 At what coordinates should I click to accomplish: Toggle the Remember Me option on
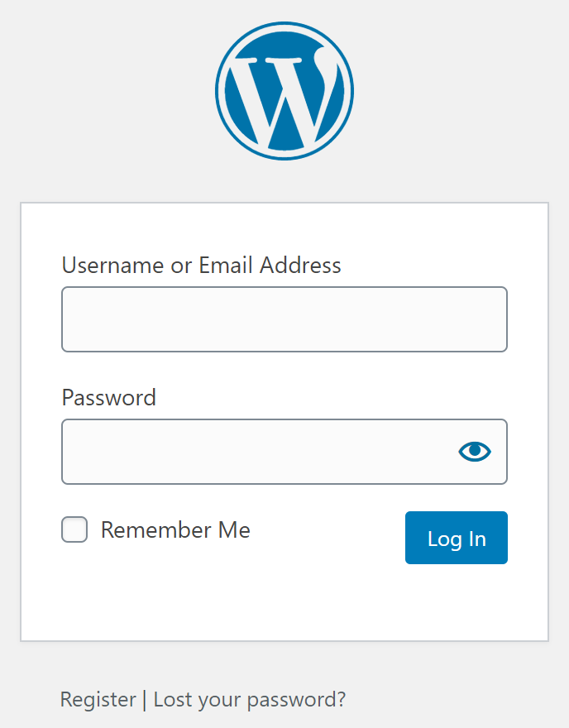coord(74,529)
